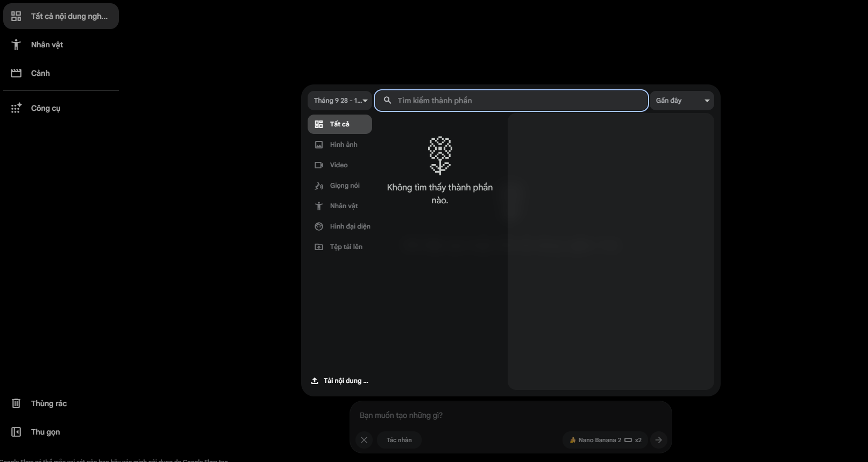Screen dimensions: 868x462
Task: Click the Bạn muốn tạo những gì prompt box
Action: click(511, 415)
